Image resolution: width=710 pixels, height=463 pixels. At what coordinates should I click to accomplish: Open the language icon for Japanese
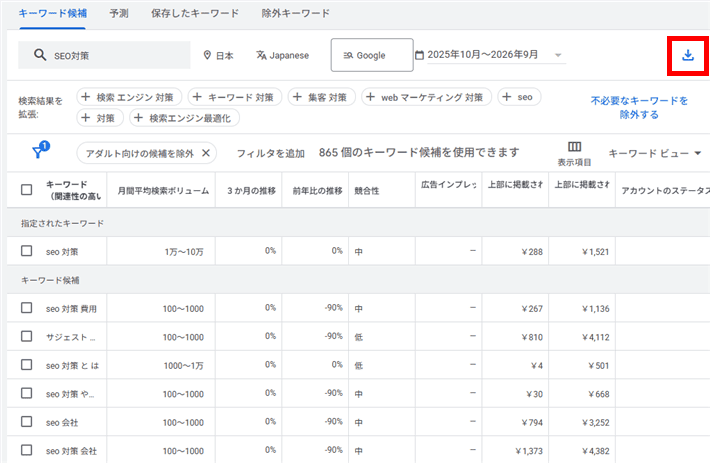(x=261, y=55)
